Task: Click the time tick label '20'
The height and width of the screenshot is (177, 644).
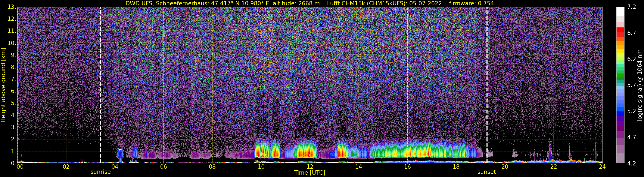Action: [x=505, y=167]
